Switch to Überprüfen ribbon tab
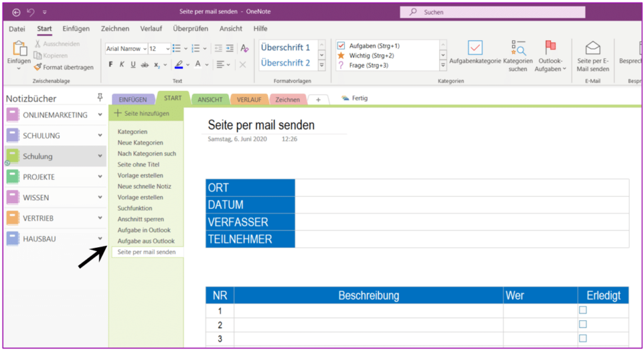 pos(191,29)
